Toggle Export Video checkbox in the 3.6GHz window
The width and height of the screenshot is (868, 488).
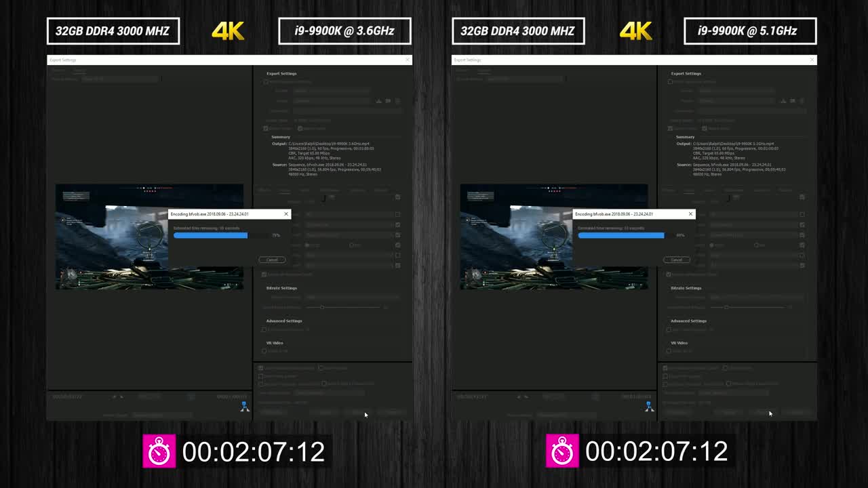pyautogui.click(x=266, y=128)
